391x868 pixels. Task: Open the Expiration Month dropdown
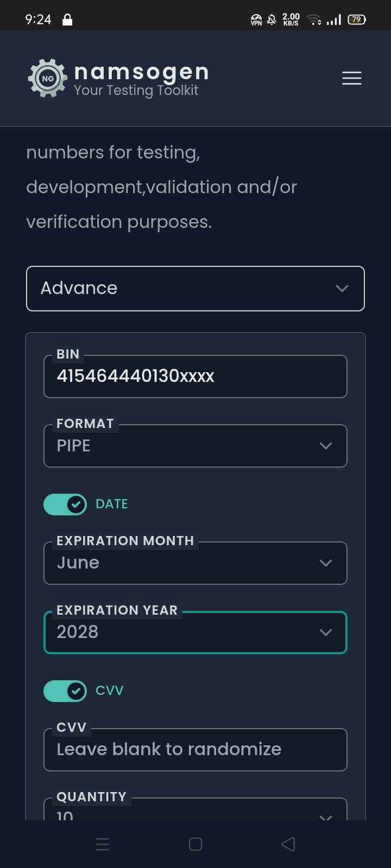195,563
